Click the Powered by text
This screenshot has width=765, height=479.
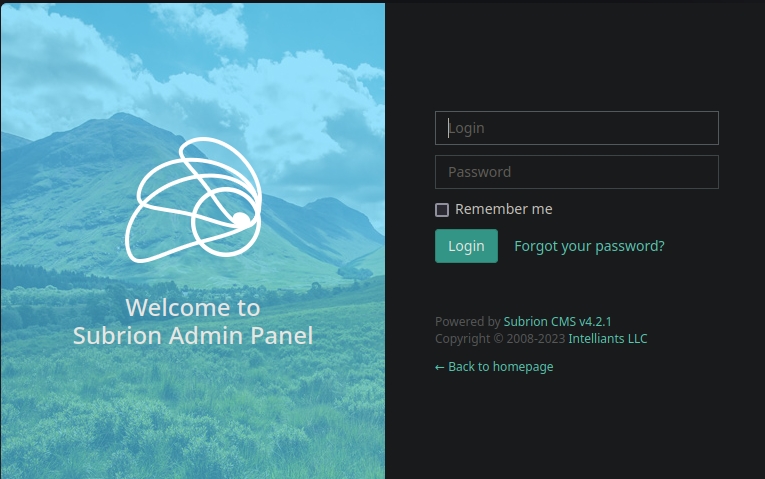click(x=467, y=322)
